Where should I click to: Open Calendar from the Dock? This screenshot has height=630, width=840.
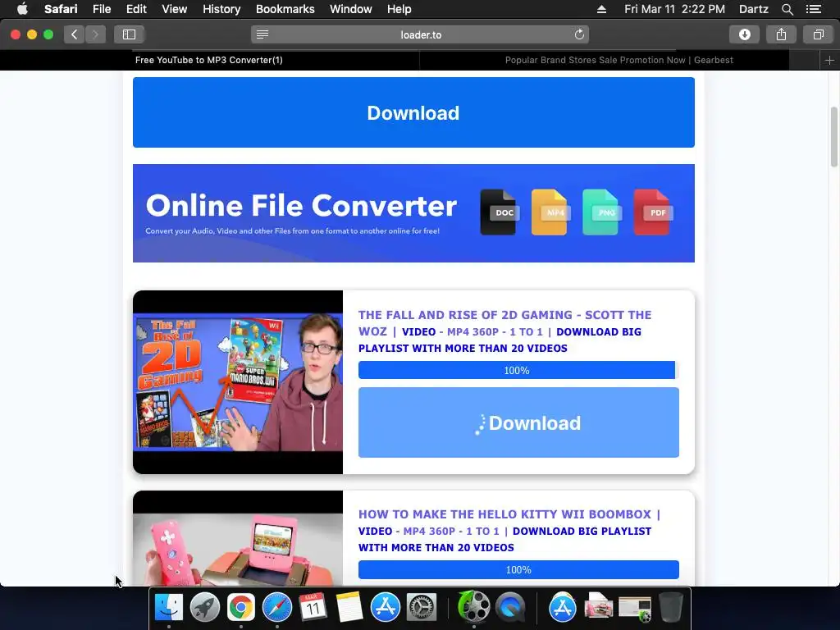coord(313,607)
